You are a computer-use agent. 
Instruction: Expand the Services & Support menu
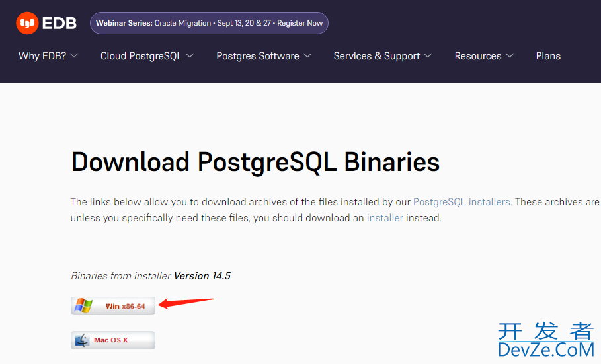pos(383,56)
